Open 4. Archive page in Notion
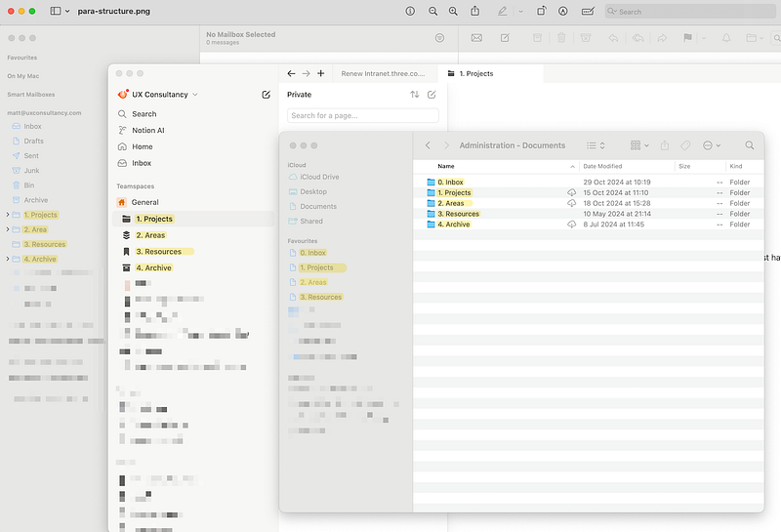Screen dimensions: 781x532 click(154, 268)
